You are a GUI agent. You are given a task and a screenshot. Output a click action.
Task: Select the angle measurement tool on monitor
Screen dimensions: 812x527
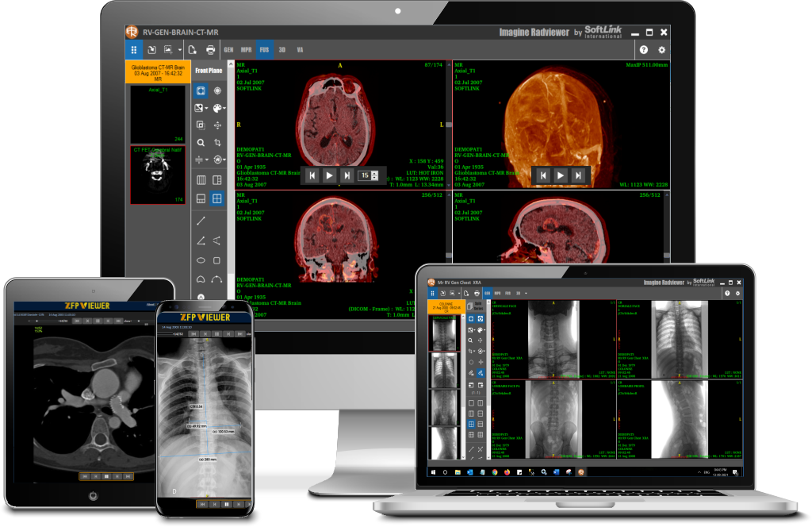201,240
